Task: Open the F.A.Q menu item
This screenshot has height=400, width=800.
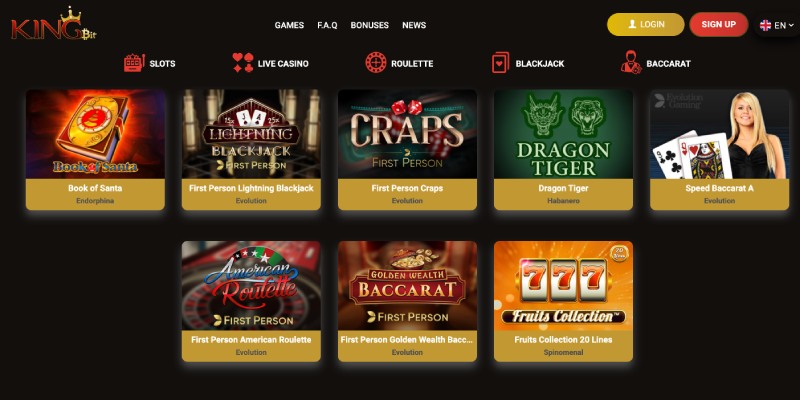Action: 327,25
